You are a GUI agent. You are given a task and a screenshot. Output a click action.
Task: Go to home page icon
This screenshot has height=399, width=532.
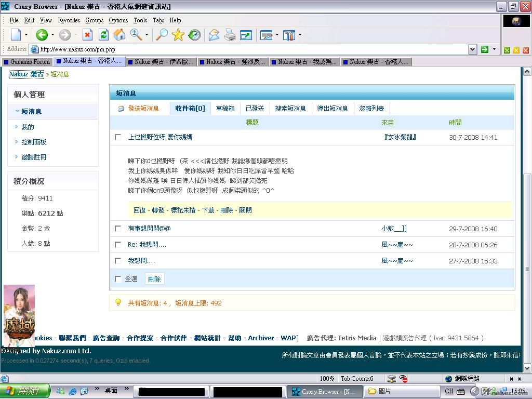pyautogui.click(x=119, y=35)
